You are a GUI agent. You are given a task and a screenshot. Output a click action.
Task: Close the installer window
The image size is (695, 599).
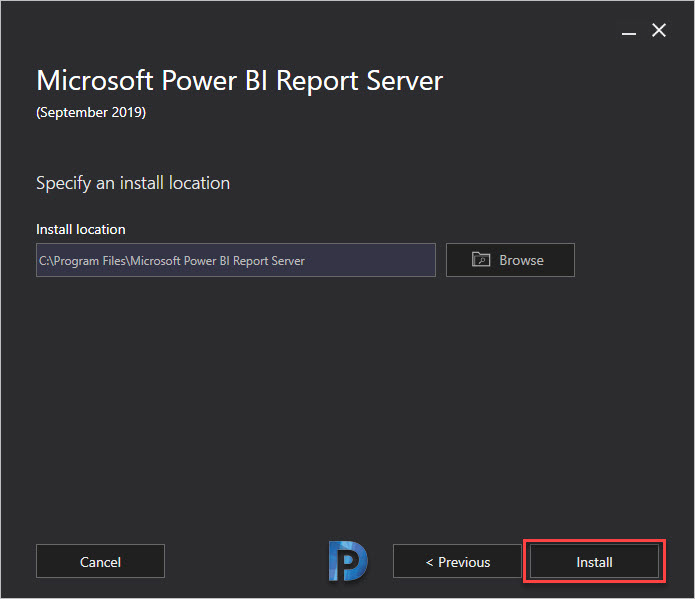(x=659, y=30)
